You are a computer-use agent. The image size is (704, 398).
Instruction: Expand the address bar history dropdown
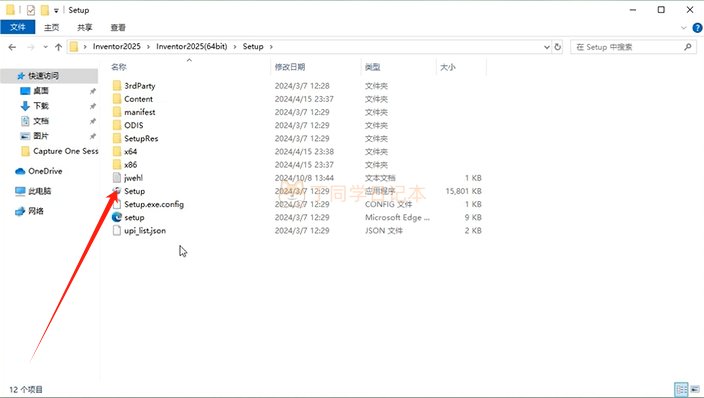pos(546,47)
